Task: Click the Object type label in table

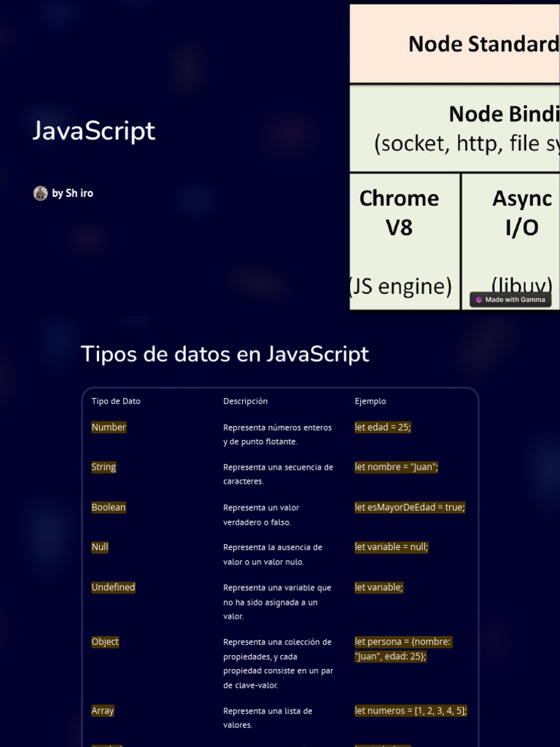Action: [105, 642]
